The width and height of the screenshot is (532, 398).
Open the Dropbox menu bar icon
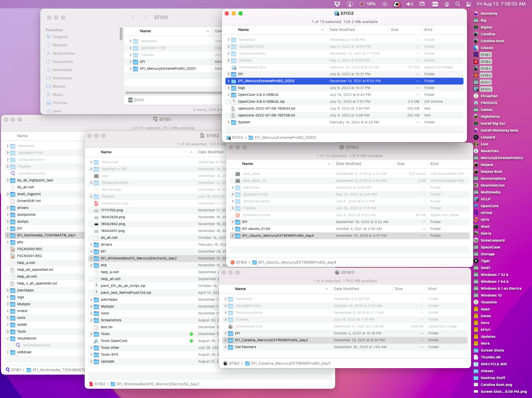pos(337,4)
